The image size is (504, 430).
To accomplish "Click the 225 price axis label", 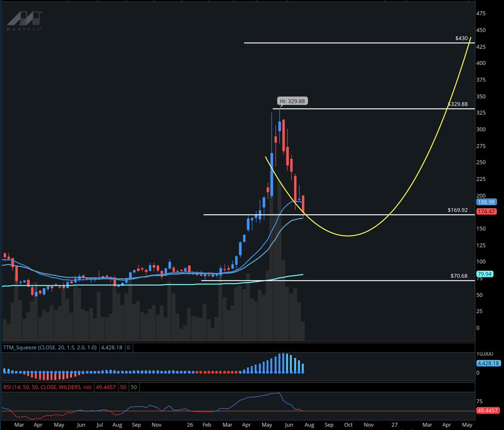I will [481, 179].
